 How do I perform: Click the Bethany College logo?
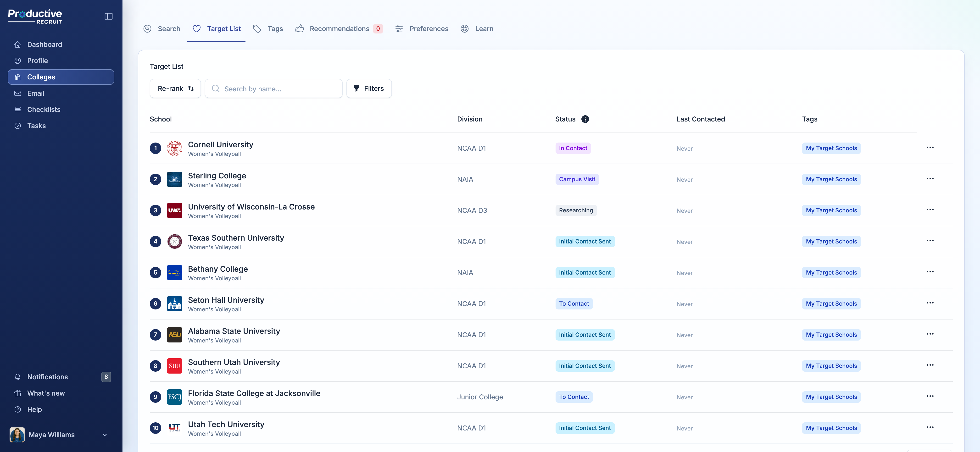(175, 273)
